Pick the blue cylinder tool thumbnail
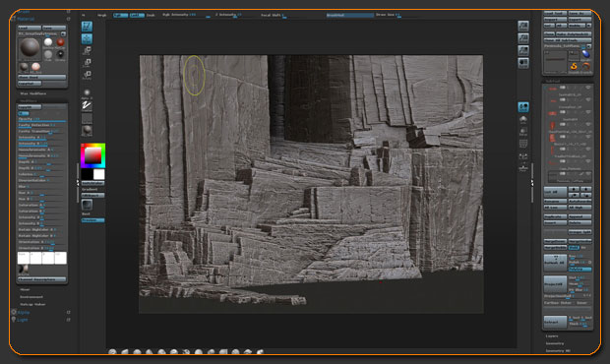This screenshot has height=364, width=610. click(585, 54)
